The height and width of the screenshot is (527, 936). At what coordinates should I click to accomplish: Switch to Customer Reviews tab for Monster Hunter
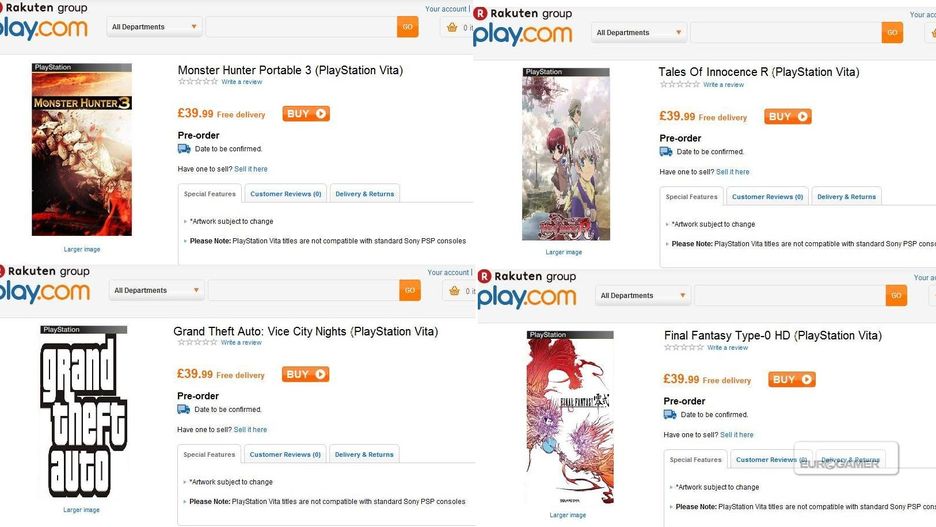tap(285, 194)
